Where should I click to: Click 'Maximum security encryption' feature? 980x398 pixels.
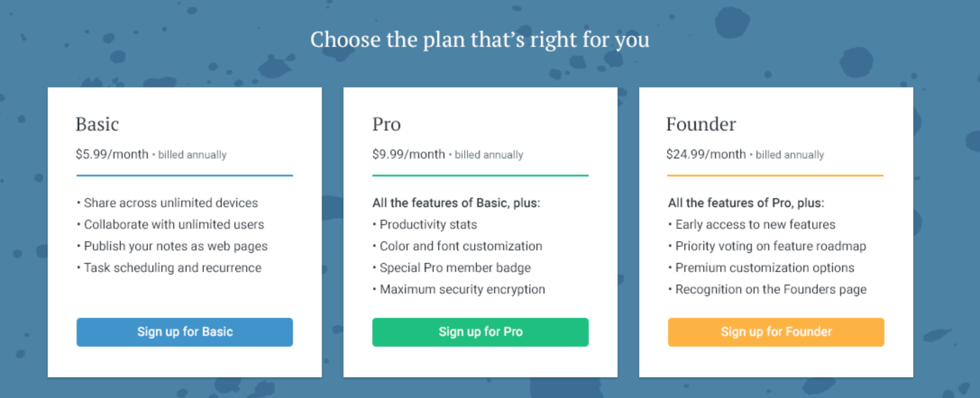pyautogui.click(x=462, y=289)
